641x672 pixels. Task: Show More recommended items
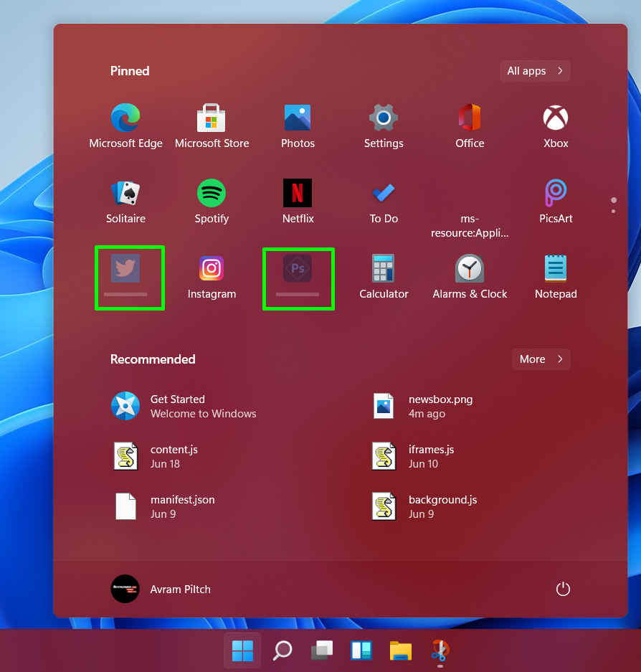[541, 359]
